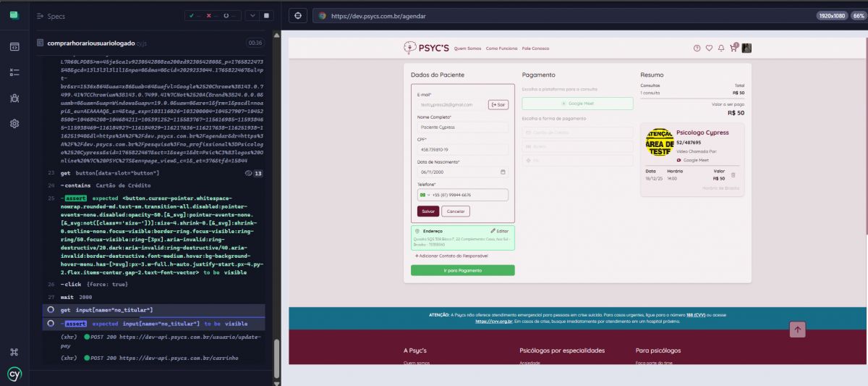Open the test options chevron dropdown
868x386 pixels.
(x=251, y=15)
